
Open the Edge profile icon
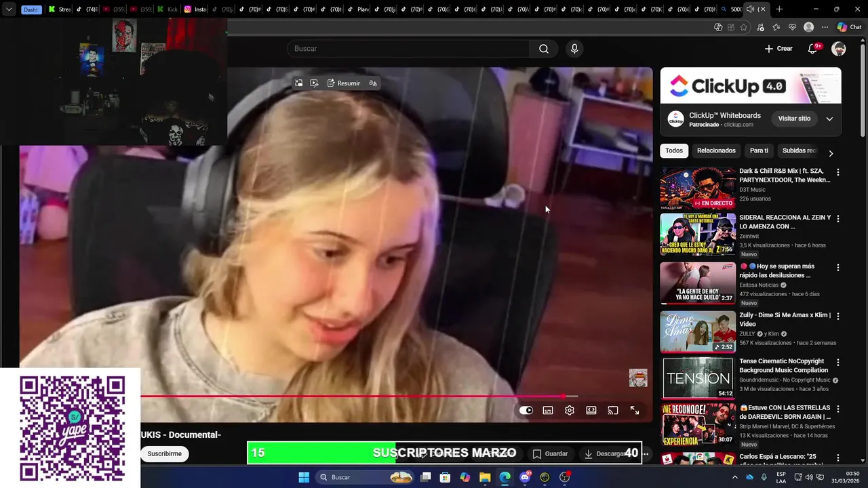[x=808, y=27]
